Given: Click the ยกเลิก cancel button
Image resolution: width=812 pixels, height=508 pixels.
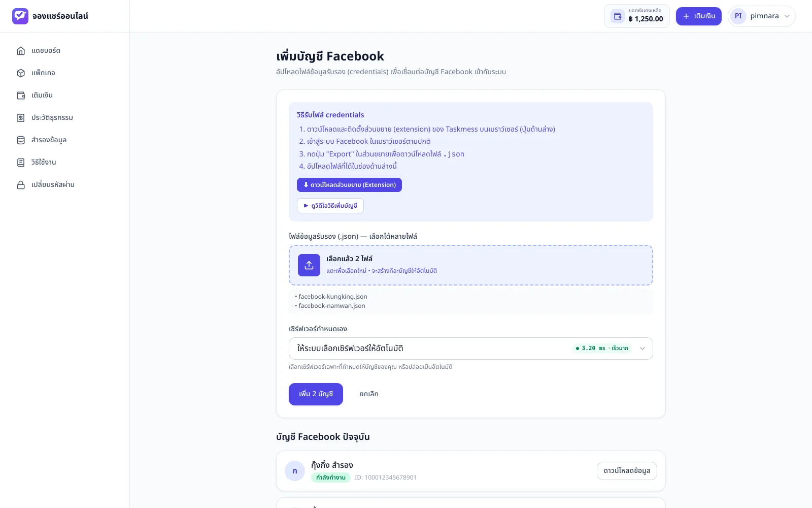Looking at the screenshot, I should (x=369, y=394).
